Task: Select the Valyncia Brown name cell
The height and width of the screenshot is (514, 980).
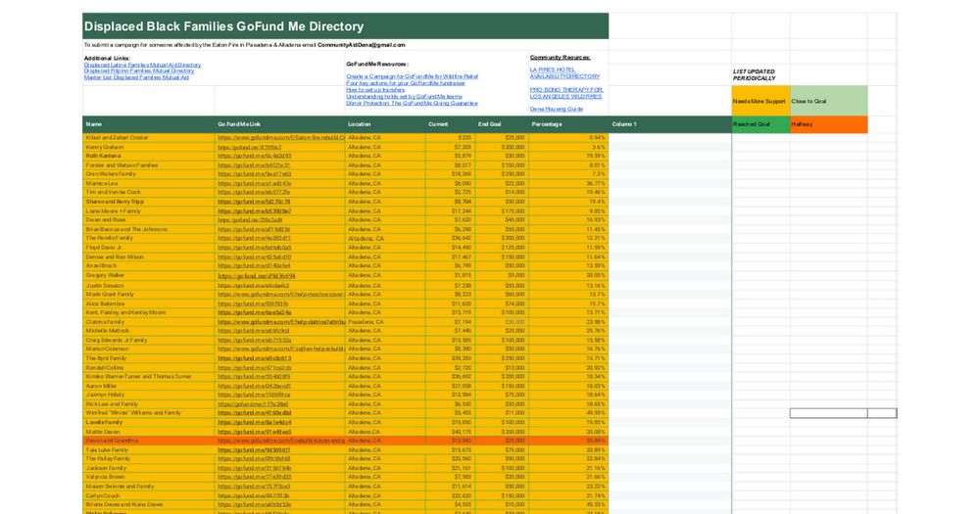Action: (149, 477)
